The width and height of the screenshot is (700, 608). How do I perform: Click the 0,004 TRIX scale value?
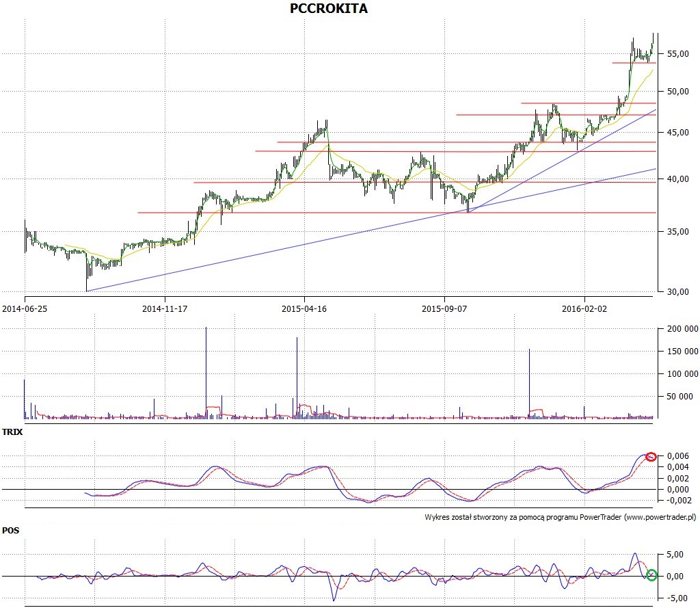pos(678,467)
